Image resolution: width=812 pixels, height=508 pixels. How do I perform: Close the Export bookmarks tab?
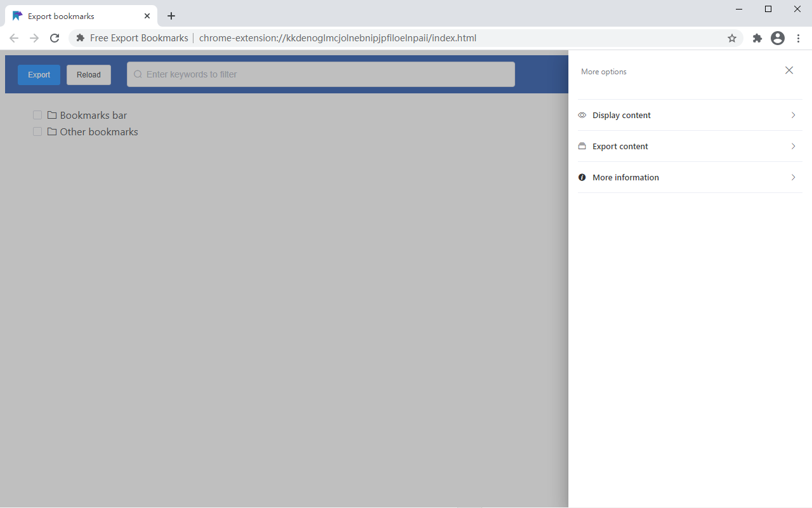[147, 16]
